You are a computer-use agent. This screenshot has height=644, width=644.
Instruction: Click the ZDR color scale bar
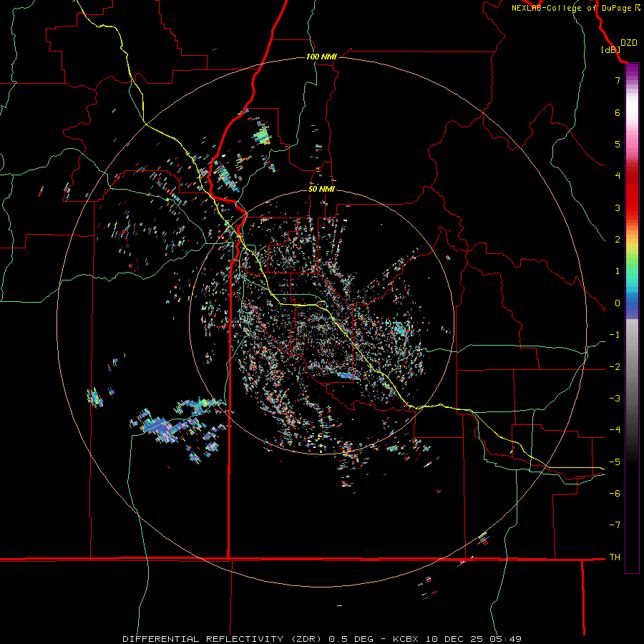pos(632,318)
